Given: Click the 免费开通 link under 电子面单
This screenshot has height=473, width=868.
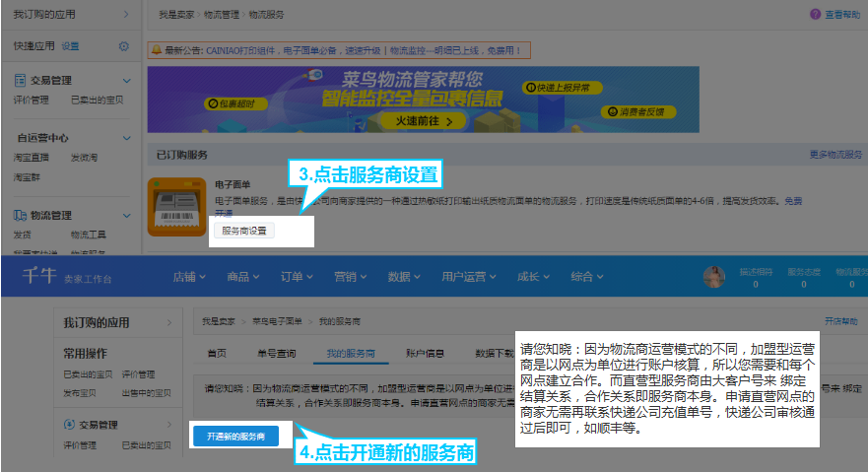Looking at the screenshot, I should (x=793, y=201).
